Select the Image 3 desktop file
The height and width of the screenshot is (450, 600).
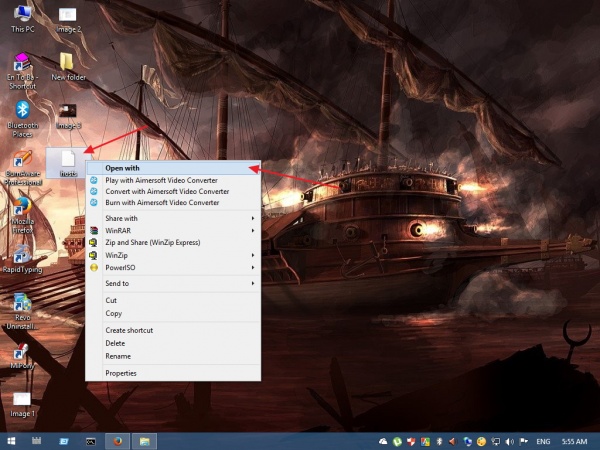(68, 116)
